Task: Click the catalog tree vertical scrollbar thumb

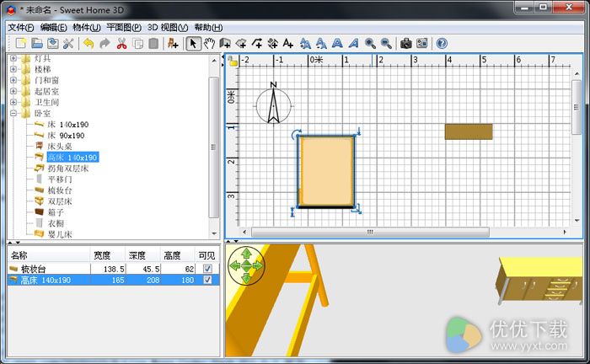Action: click(214, 147)
